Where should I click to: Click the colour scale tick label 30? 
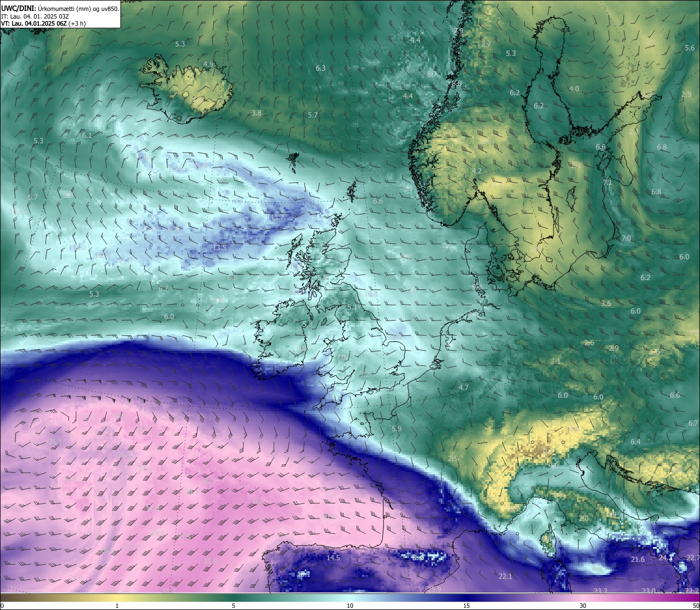(x=583, y=606)
